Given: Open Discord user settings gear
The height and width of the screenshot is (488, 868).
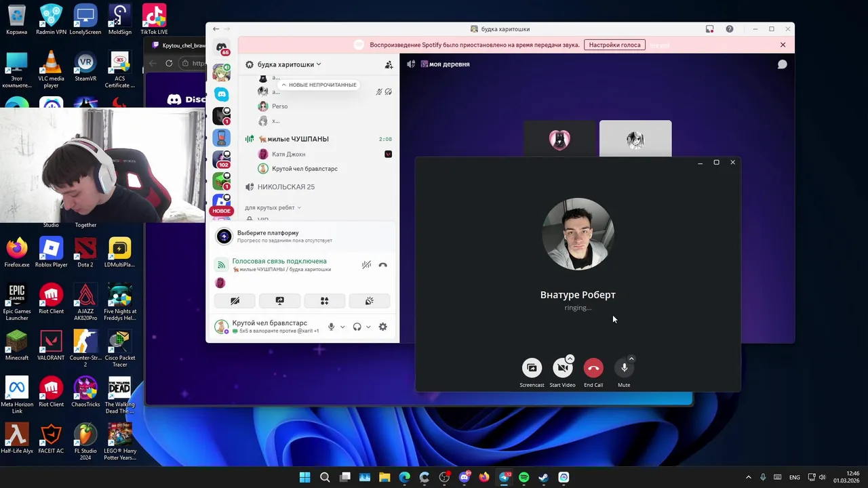Looking at the screenshot, I should point(382,327).
